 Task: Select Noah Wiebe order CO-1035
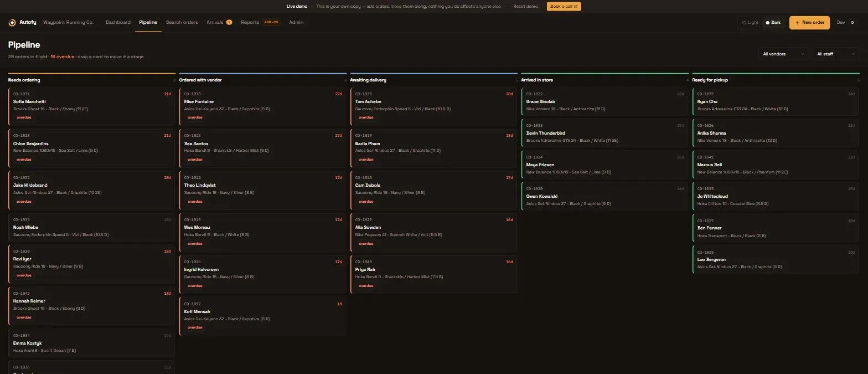[x=92, y=227]
